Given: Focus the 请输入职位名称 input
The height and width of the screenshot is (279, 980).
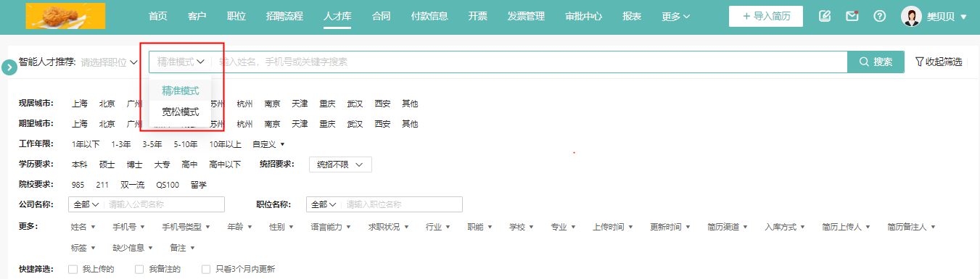Looking at the screenshot, I should coord(403,204).
